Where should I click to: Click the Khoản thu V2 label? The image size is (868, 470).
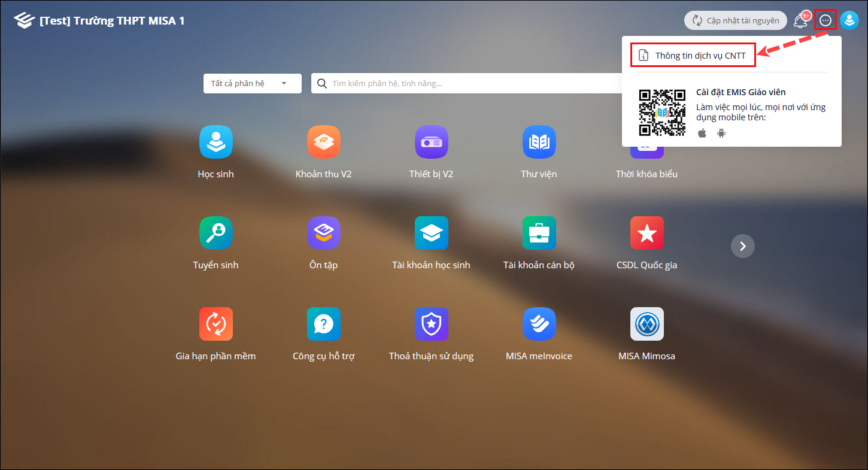pos(323,174)
